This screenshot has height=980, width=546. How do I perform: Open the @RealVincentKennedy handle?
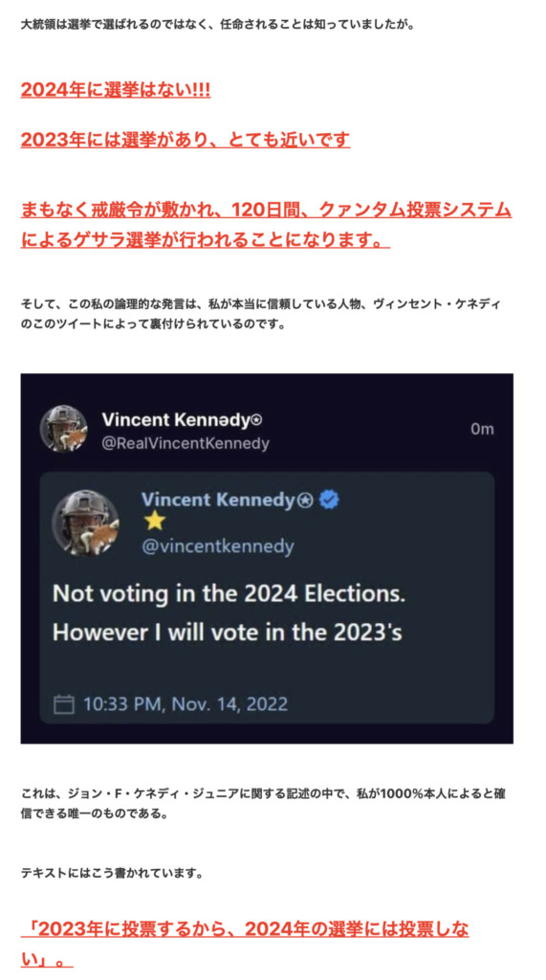[x=186, y=444]
